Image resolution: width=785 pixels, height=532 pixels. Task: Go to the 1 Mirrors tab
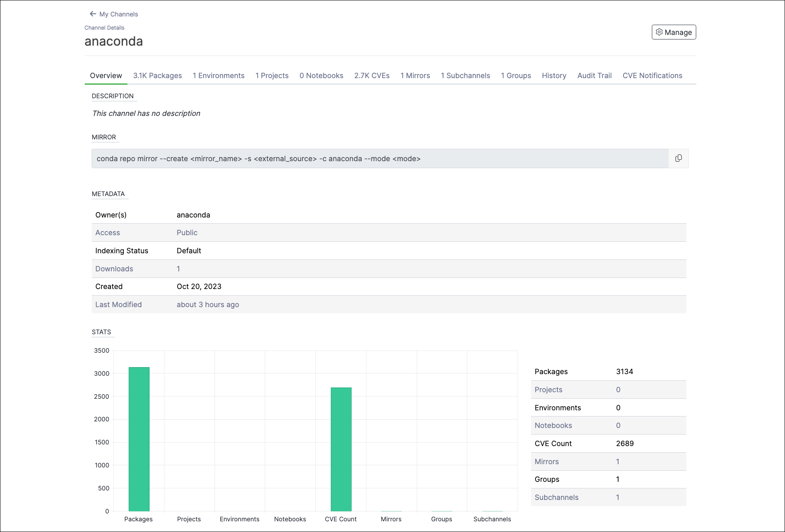tap(415, 76)
